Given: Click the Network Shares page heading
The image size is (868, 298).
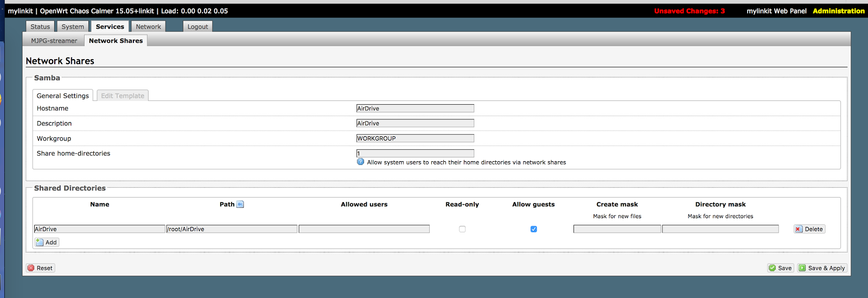Looking at the screenshot, I should (60, 61).
